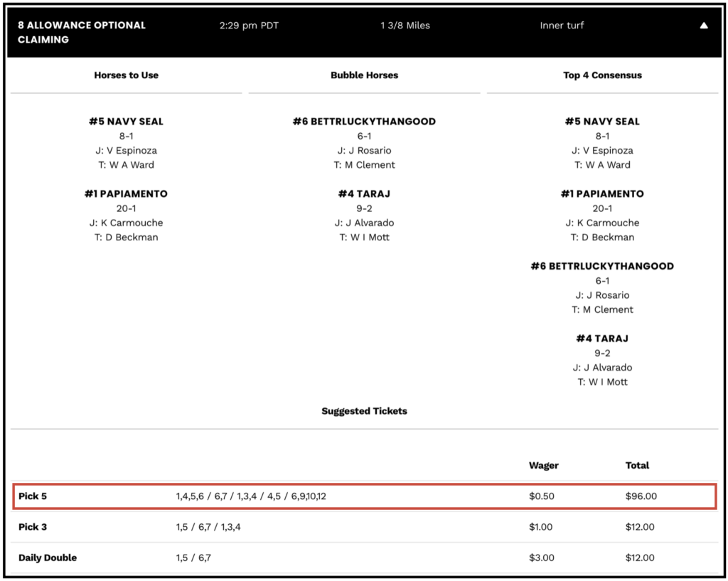Viewport: 728px width, 581px height.
Task: Select the 'Pick 5' ticket label
Action: 33,496
